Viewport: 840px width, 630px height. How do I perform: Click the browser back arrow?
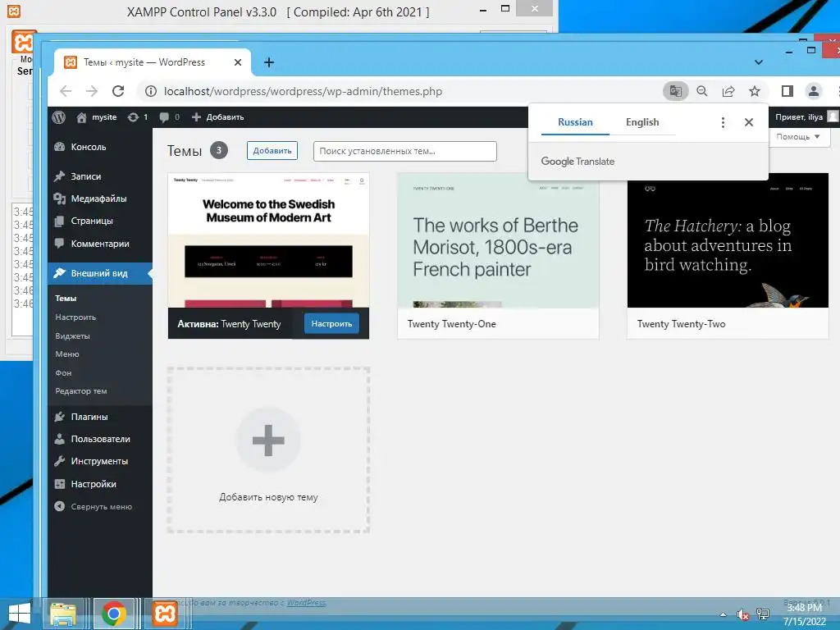(66, 91)
